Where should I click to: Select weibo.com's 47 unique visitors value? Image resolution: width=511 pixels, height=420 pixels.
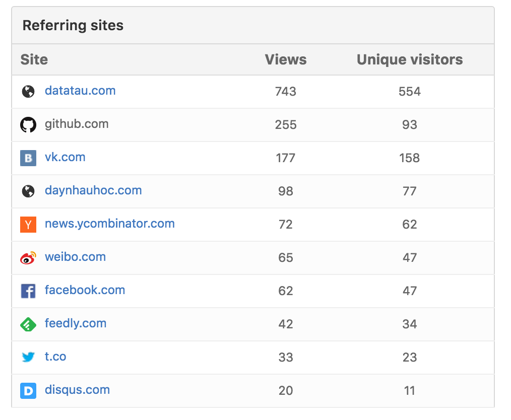410,257
